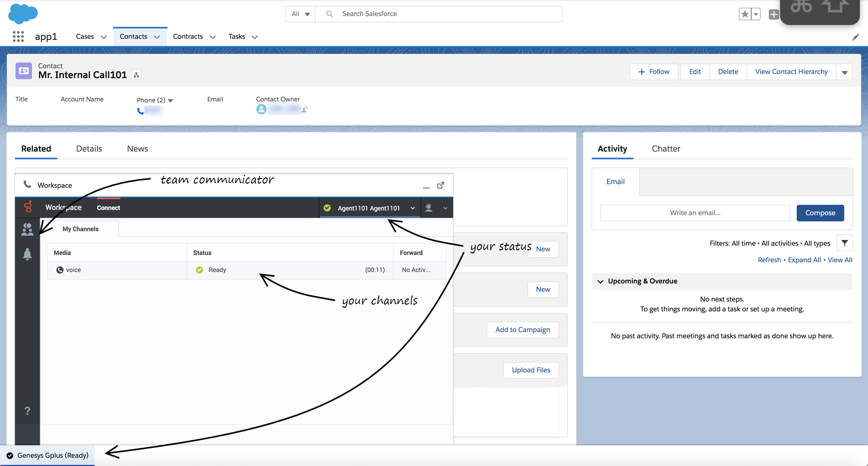Open the notifications bell in Workspace sidebar
Image resolution: width=868 pixels, height=466 pixels.
[27, 254]
